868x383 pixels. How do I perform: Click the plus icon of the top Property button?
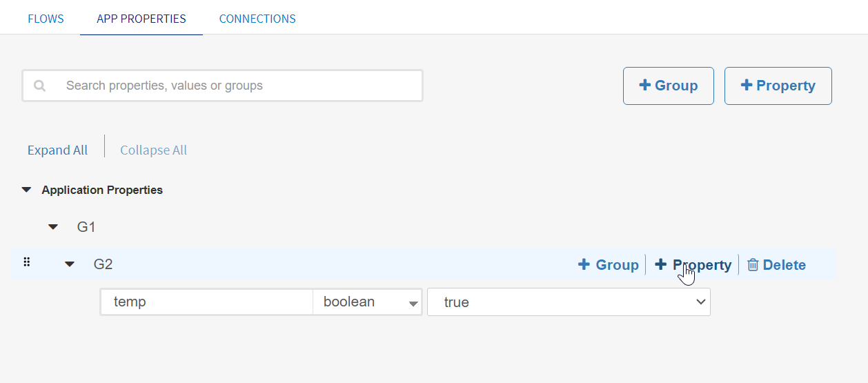746,85
